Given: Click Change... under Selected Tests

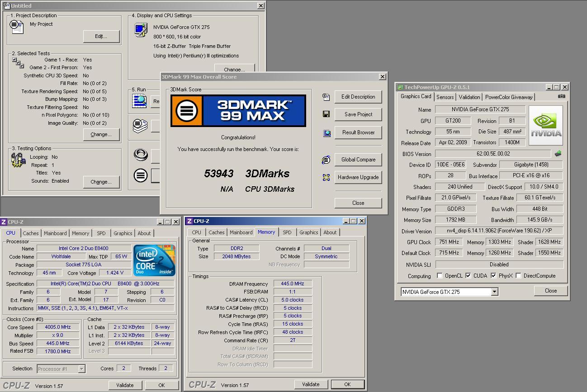Looking at the screenshot, I should 101,135.
